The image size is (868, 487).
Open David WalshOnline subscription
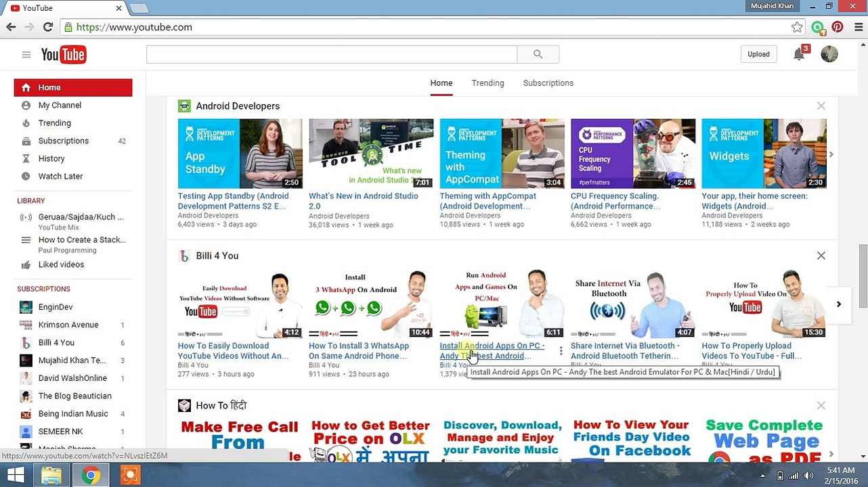click(x=73, y=378)
